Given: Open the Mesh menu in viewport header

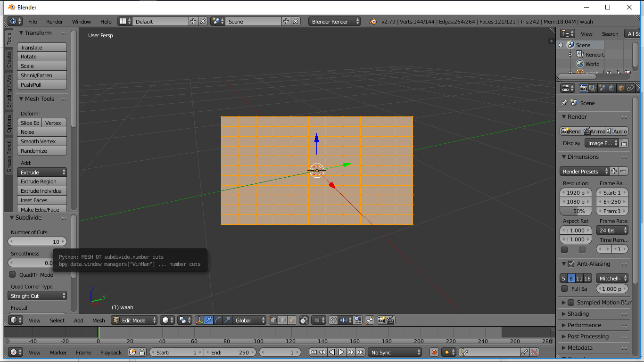Looking at the screenshot, I should point(99,320).
